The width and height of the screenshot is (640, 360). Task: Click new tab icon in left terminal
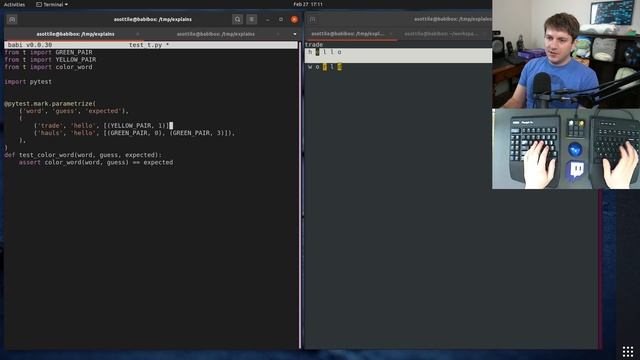(x=12, y=19)
